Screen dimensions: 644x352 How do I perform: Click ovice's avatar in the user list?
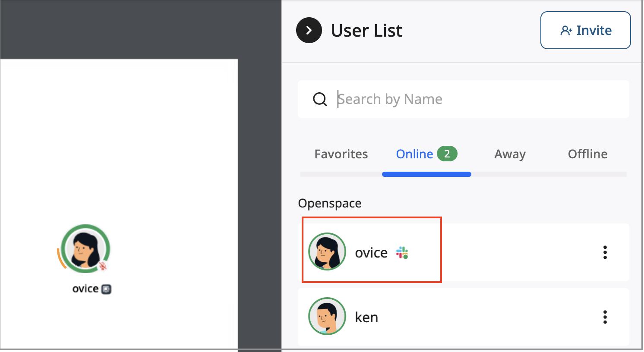[327, 251]
